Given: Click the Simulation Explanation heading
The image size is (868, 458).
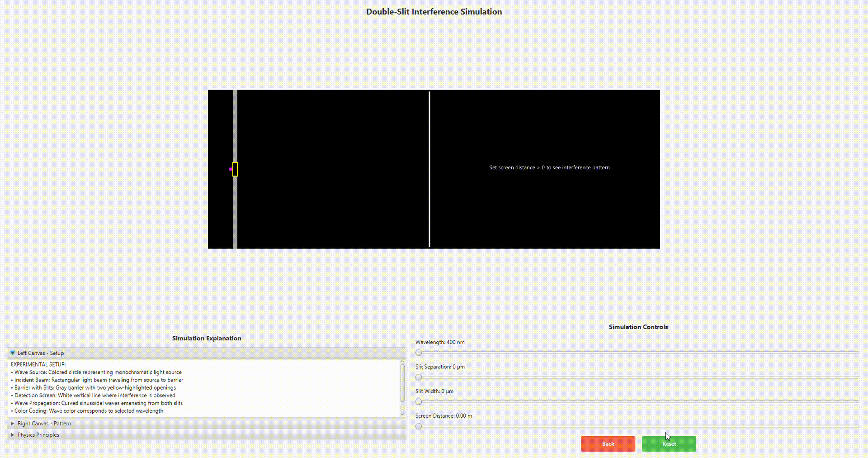Looking at the screenshot, I should (207, 338).
